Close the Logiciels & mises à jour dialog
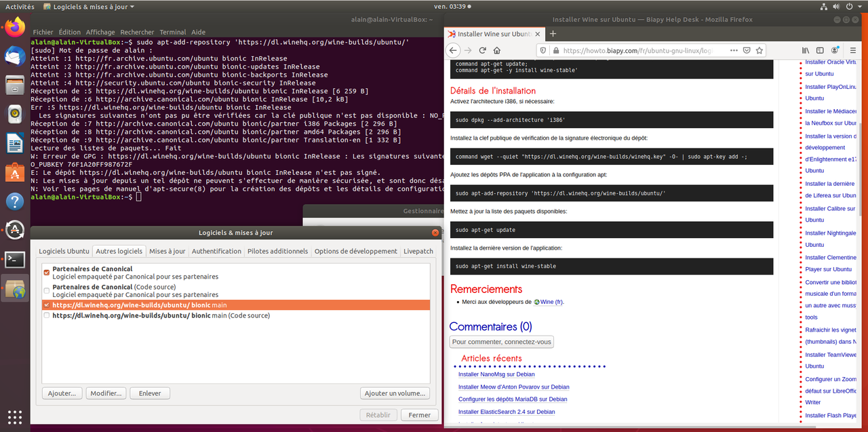Screen dimensions: 868x432 coord(435,233)
